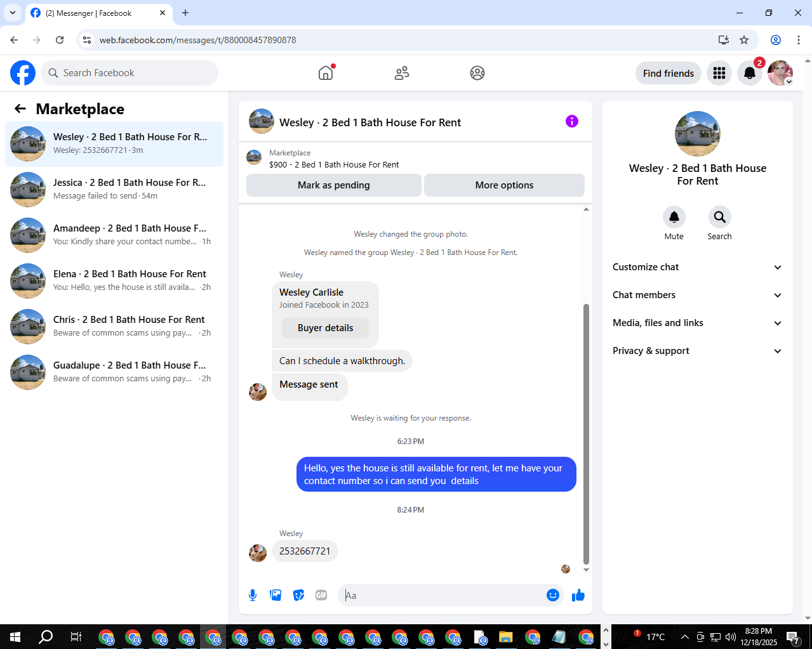812x649 pixels.
Task: Choose a GIF icon
Action: (x=321, y=595)
